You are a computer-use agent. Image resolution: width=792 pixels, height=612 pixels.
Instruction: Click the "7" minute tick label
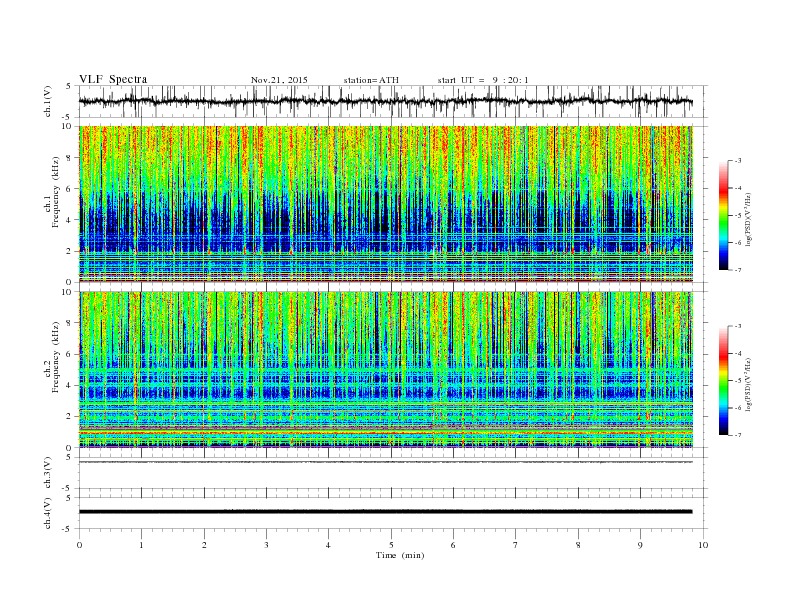point(515,545)
